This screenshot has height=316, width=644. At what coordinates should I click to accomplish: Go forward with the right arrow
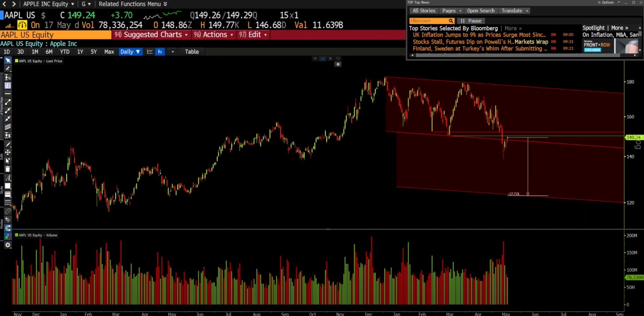click(14, 4)
